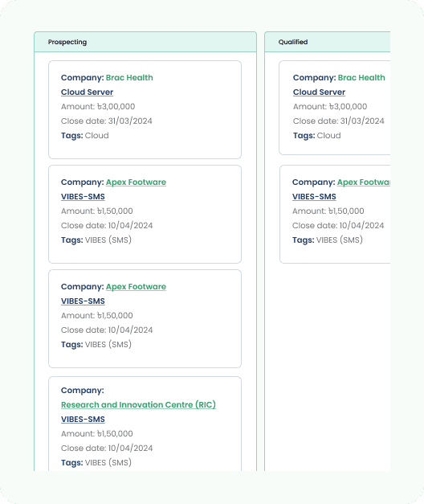The image size is (424, 504).
Task: Open Apex Footware link in upper Prospecting Apex card
Action: coord(136,182)
